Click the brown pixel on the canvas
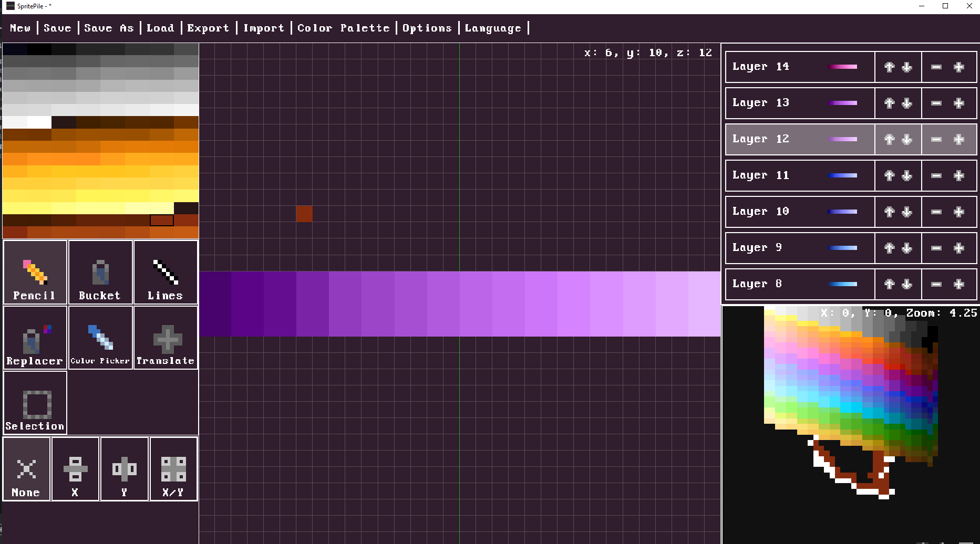Screen dimensions: 980x544 click(304, 214)
